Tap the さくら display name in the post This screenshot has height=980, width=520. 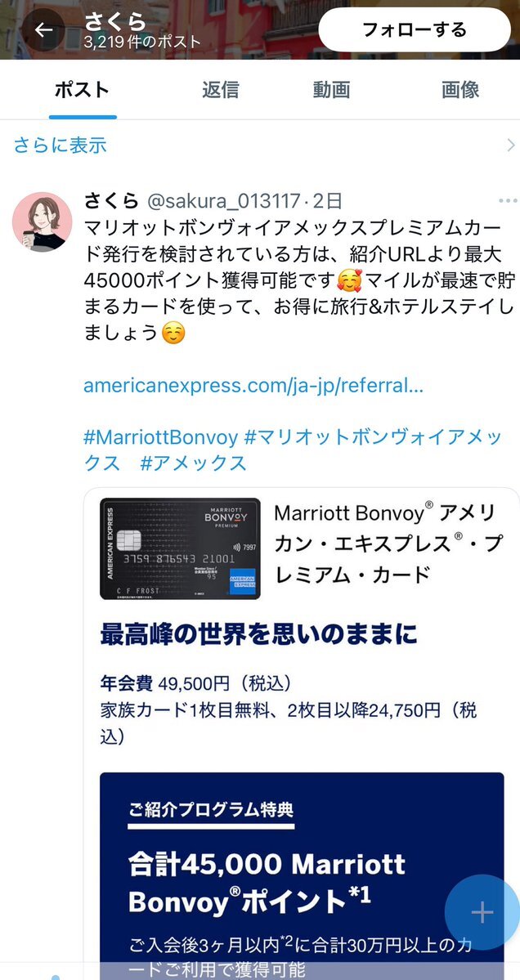[x=111, y=200]
